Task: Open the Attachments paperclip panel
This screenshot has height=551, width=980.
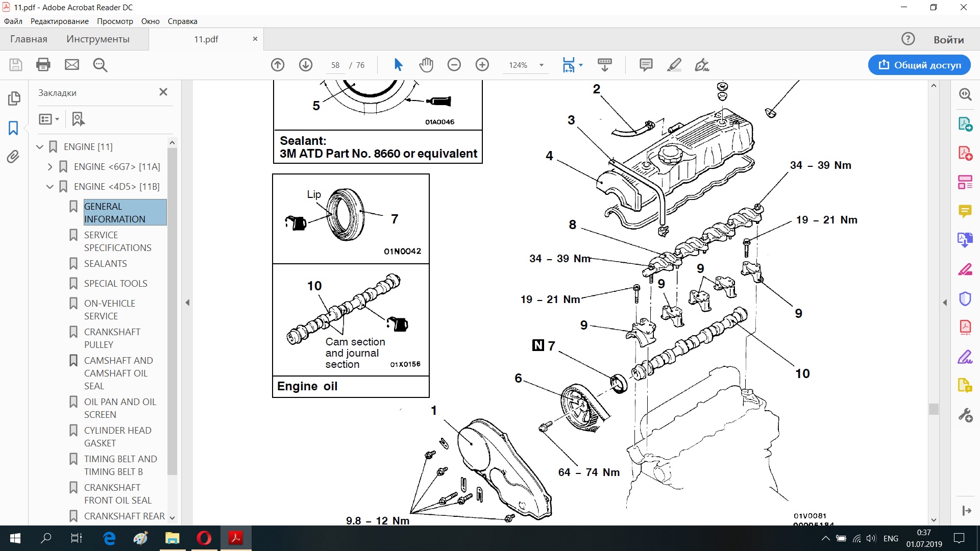Action: click(13, 157)
